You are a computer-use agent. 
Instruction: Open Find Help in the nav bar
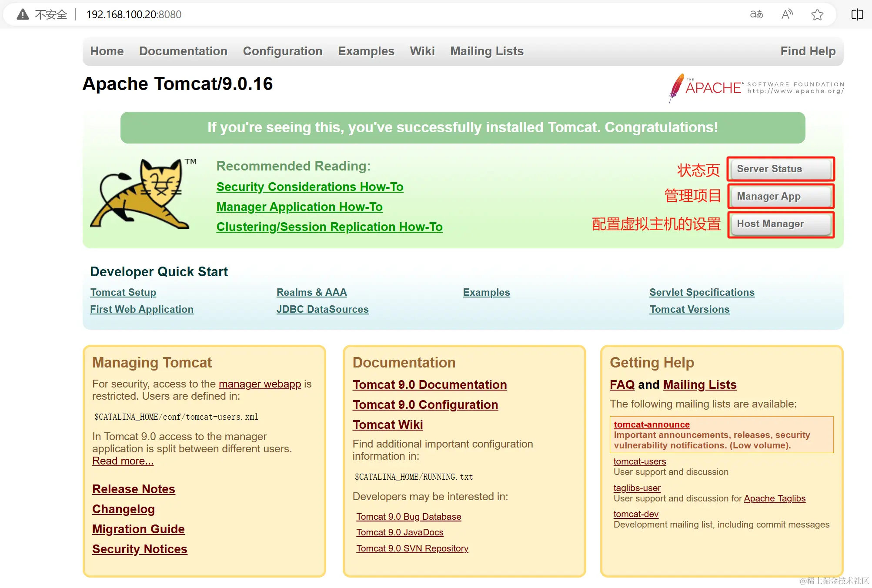click(x=808, y=51)
